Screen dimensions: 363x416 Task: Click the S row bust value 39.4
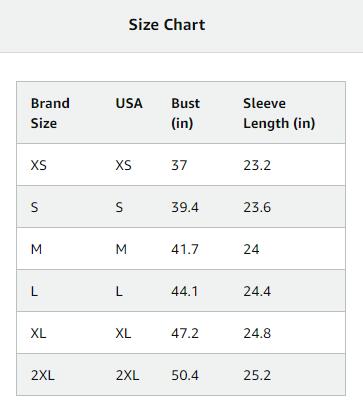click(x=185, y=207)
